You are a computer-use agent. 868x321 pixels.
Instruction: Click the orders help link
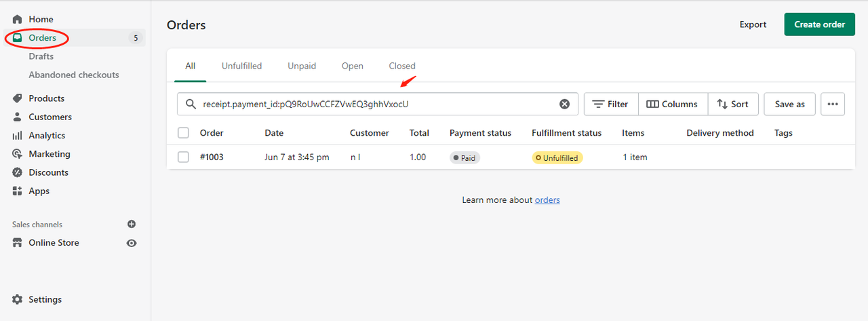click(x=547, y=200)
